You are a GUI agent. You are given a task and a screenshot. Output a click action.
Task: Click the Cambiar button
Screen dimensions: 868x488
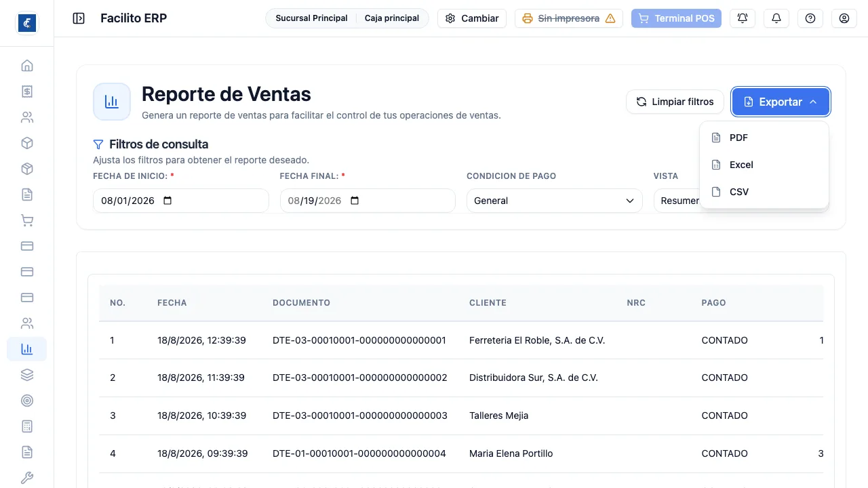tap(472, 18)
